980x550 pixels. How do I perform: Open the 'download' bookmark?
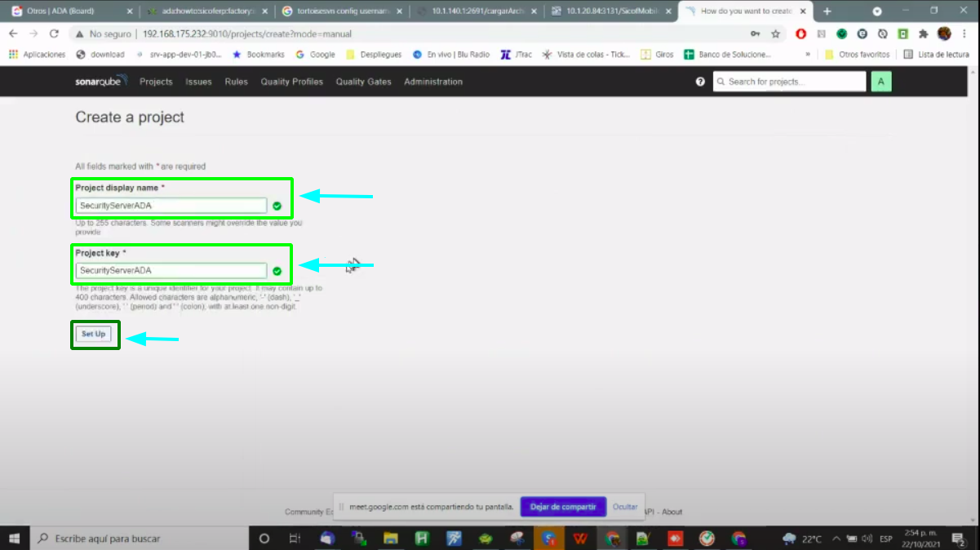pyautogui.click(x=100, y=55)
